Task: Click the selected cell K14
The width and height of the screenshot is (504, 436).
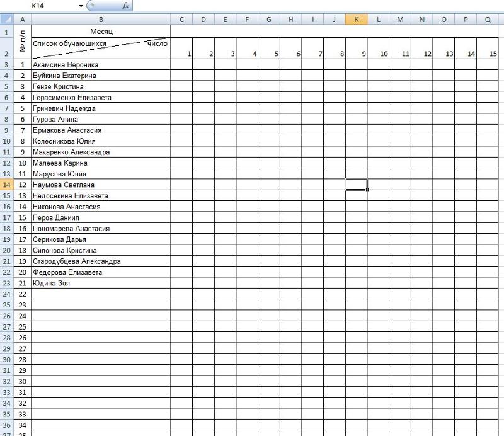Action: click(357, 185)
